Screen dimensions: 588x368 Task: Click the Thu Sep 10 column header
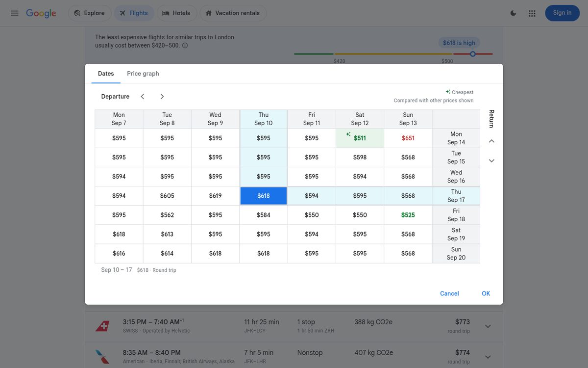pyautogui.click(x=264, y=119)
